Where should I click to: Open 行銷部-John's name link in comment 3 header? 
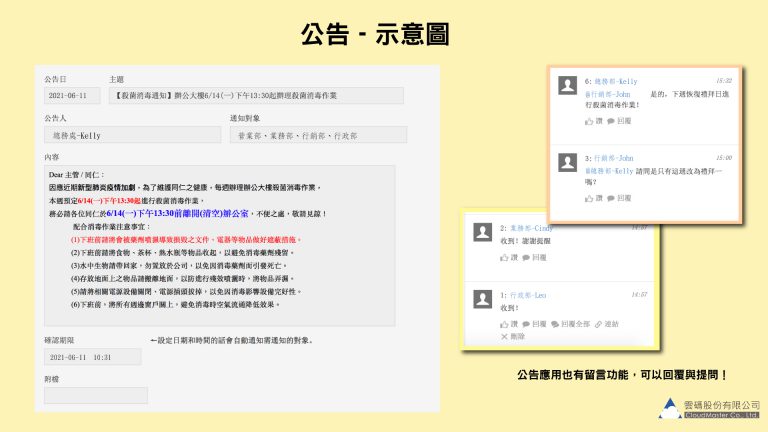614,158
